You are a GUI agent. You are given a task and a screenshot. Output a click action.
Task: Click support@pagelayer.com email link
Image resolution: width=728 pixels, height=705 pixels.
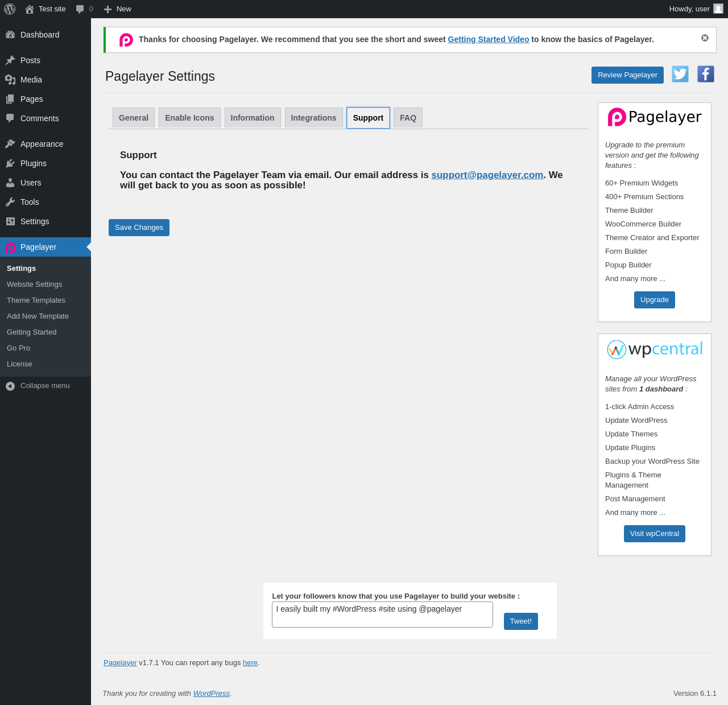click(x=487, y=175)
